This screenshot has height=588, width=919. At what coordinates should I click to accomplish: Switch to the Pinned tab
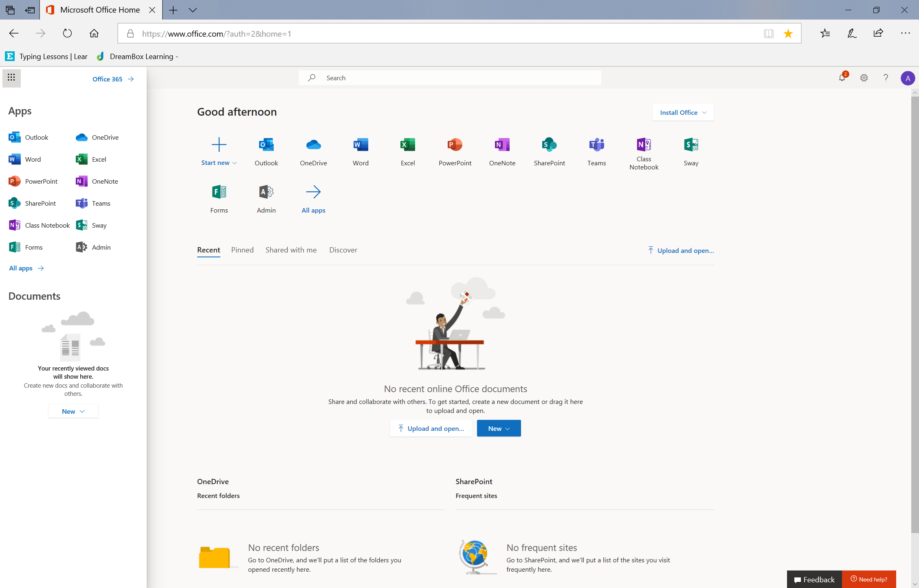(242, 250)
